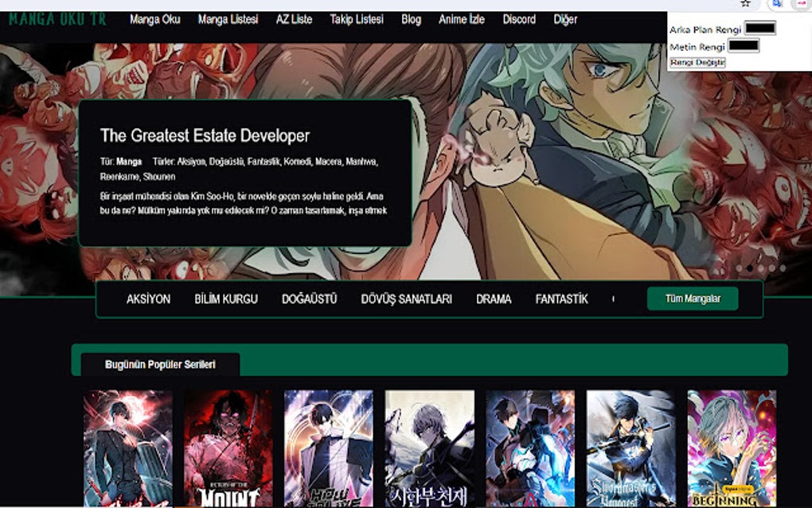The image size is (812, 508).
Task: Go to the AZ Liste section
Action: pos(295,20)
